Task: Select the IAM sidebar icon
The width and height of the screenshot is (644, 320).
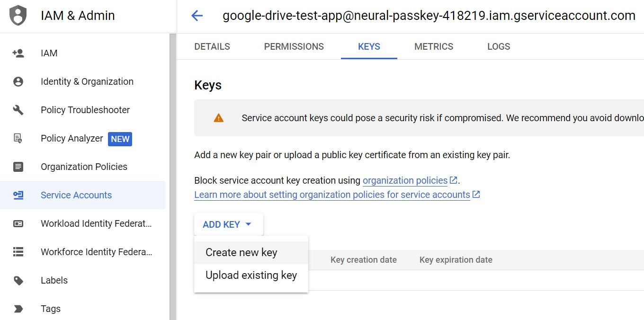Action: point(18,53)
